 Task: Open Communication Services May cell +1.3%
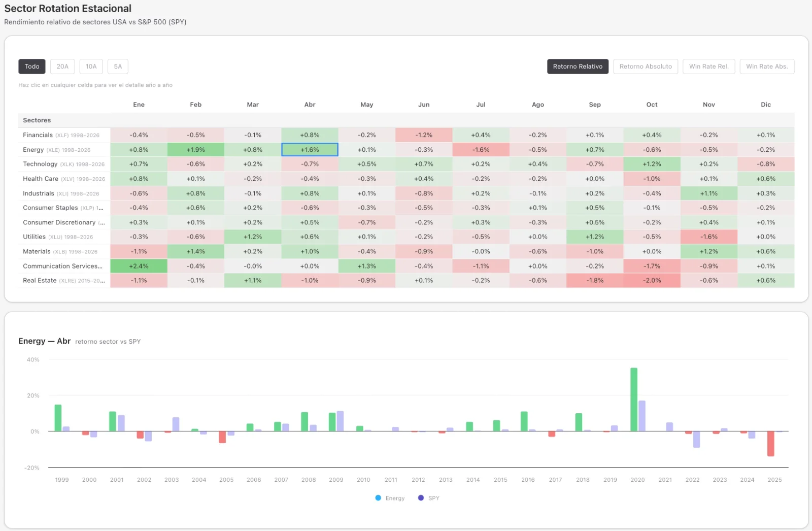coord(367,266)
